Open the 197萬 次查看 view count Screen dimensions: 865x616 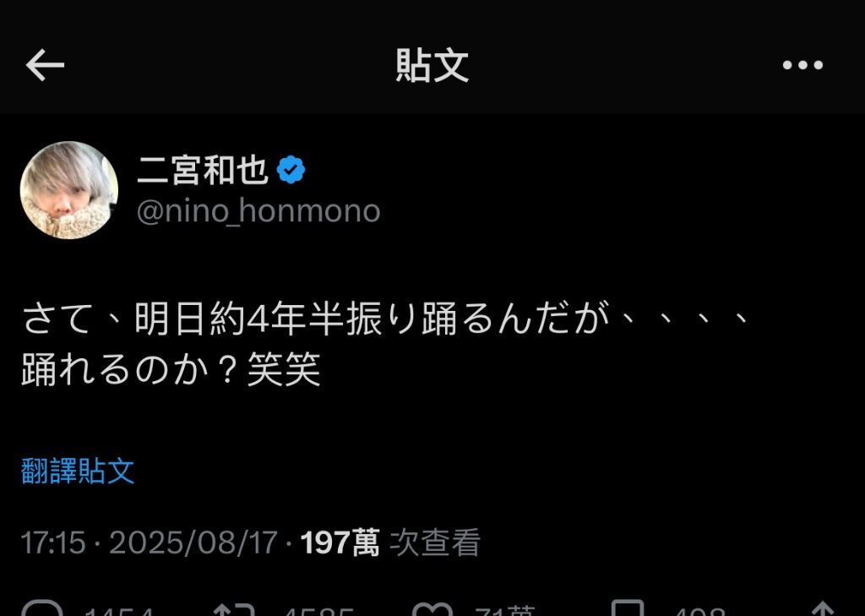[390, 542]
